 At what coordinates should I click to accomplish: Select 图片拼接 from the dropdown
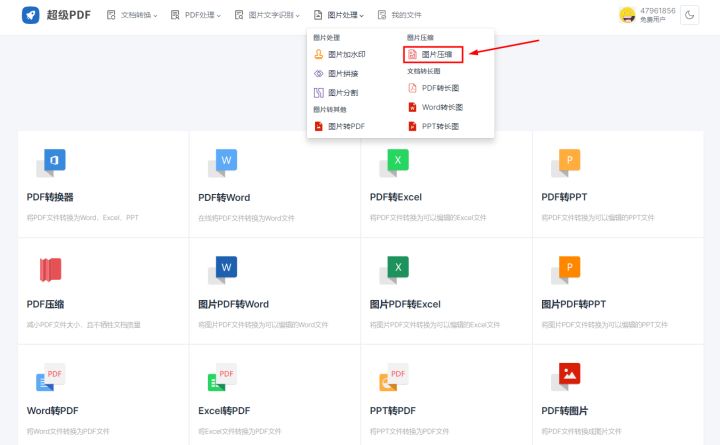(x=336, y=73)
